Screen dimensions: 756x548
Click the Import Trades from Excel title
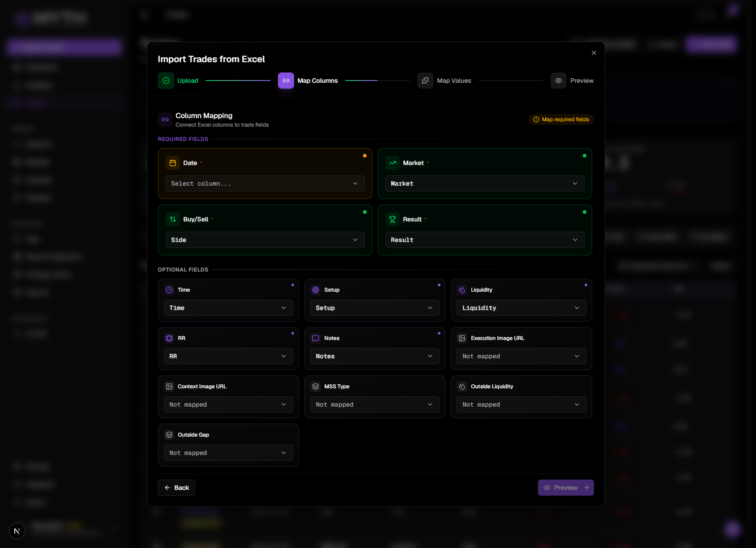pos(211,59)
